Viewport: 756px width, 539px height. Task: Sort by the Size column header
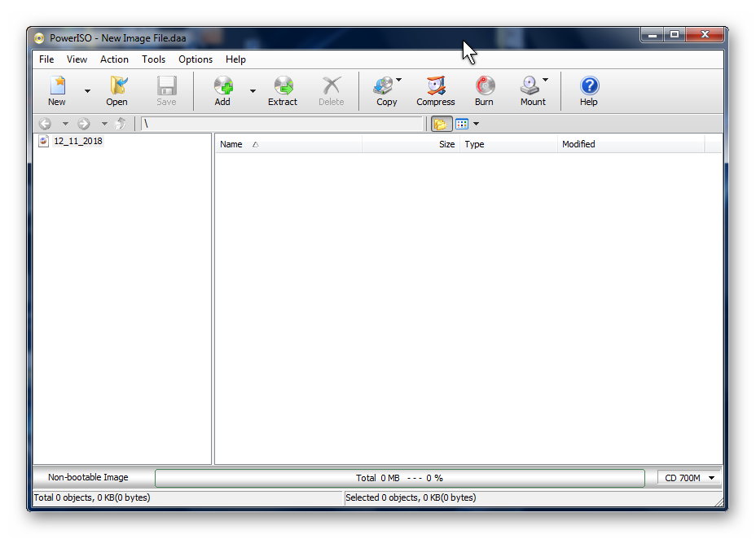[x=411, y=144]
